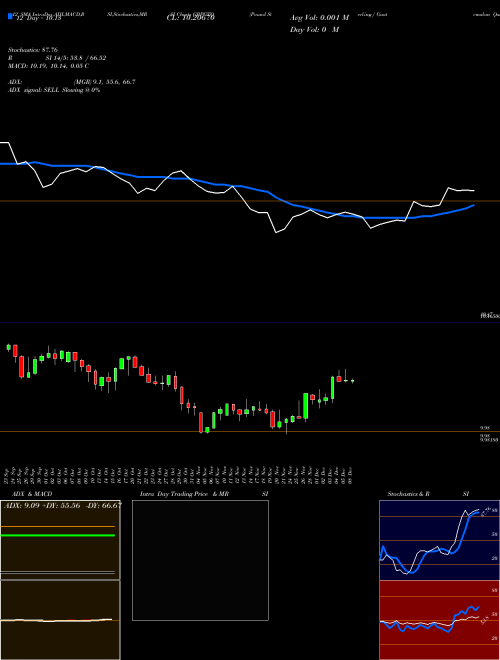The width and height of the screenshot is (500, 660).
Task: Open the red-background RSI mini chart
Action: [x=439, y=620]
